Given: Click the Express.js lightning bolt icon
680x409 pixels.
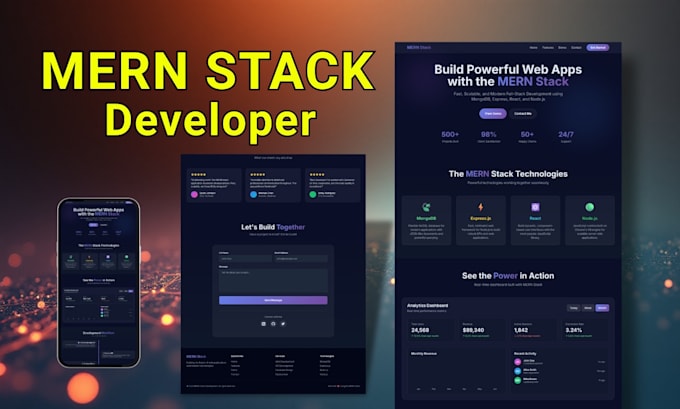Looking at the screenshot, I should click(x=481, y=207).
